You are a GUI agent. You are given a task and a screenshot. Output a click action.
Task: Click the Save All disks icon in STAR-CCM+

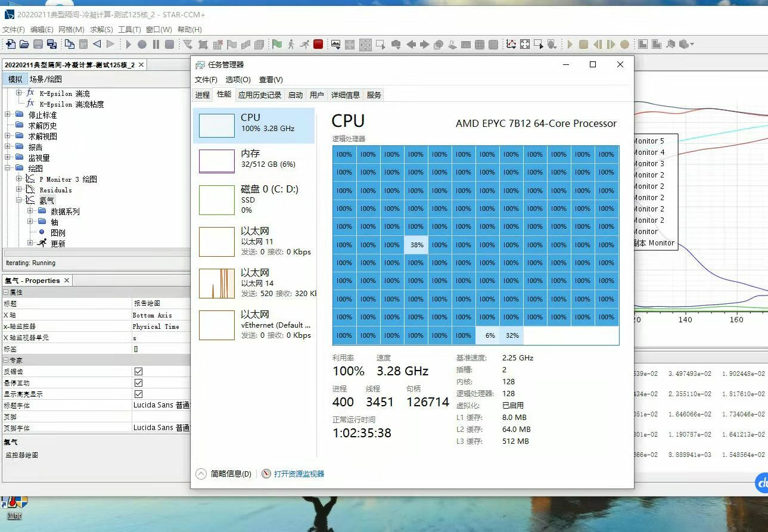[x=52, y=44]
